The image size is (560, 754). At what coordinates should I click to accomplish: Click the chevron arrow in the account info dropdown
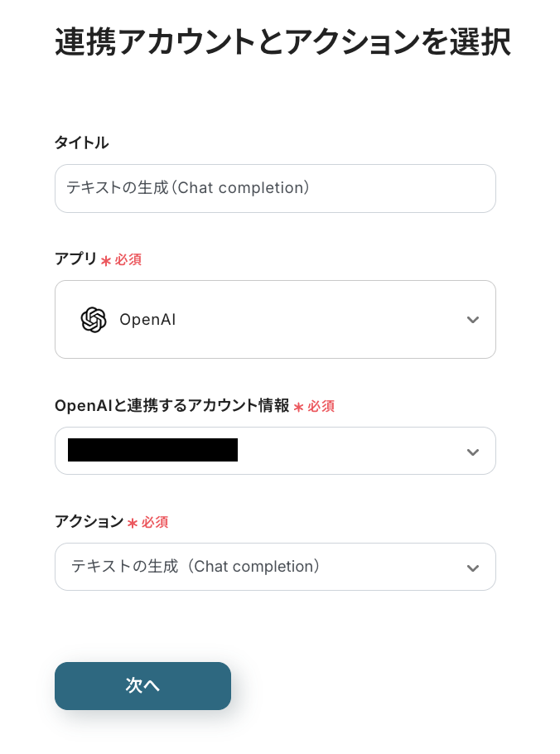coord(473,452)
